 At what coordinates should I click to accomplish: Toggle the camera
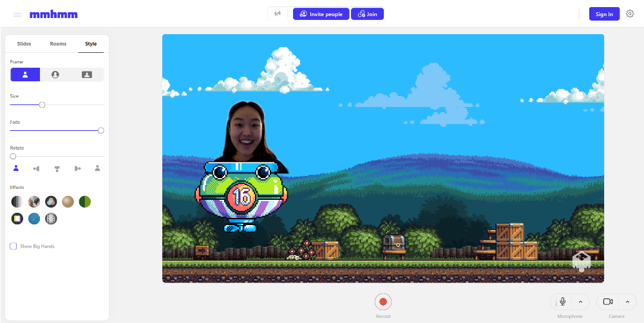pos(608,302)
